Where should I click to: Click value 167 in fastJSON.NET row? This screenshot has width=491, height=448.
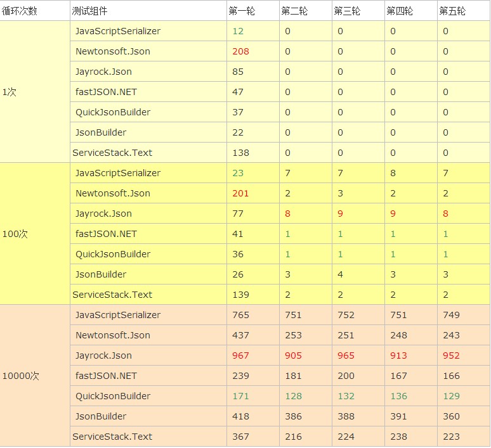click(398, 376)
